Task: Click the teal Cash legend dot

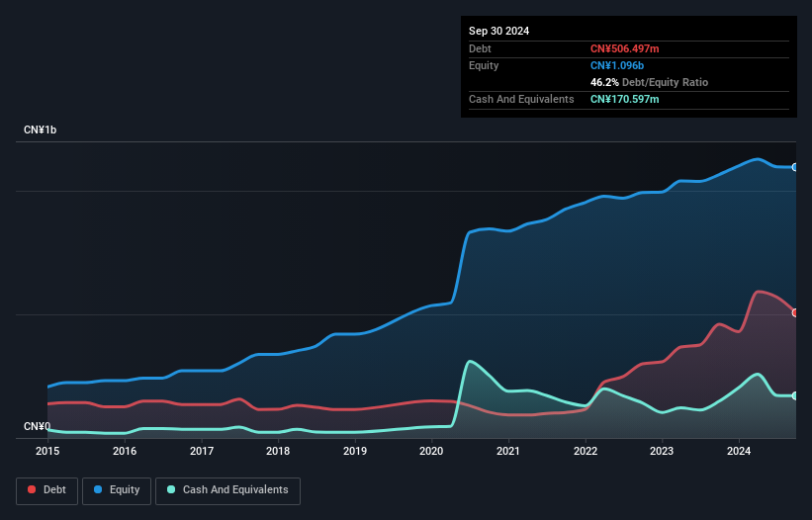Action: pos(171,489)
